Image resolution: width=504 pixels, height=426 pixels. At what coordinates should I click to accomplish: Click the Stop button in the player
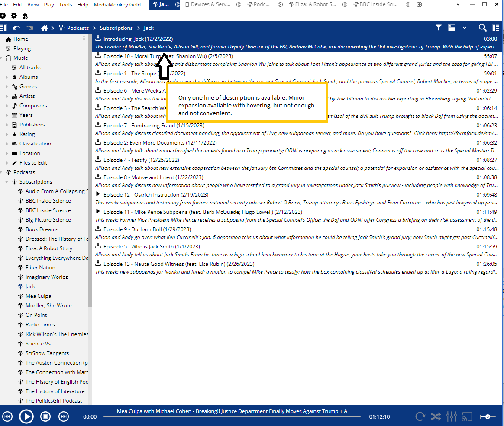45,416
